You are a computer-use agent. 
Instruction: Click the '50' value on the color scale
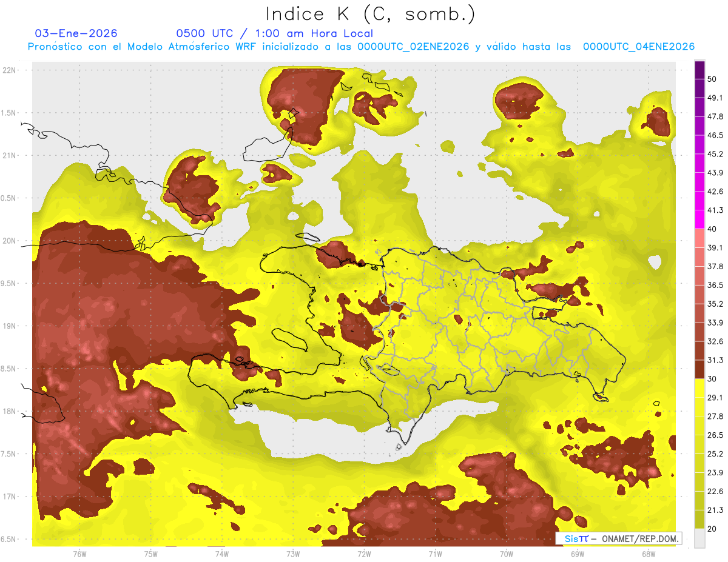[713, 79]
